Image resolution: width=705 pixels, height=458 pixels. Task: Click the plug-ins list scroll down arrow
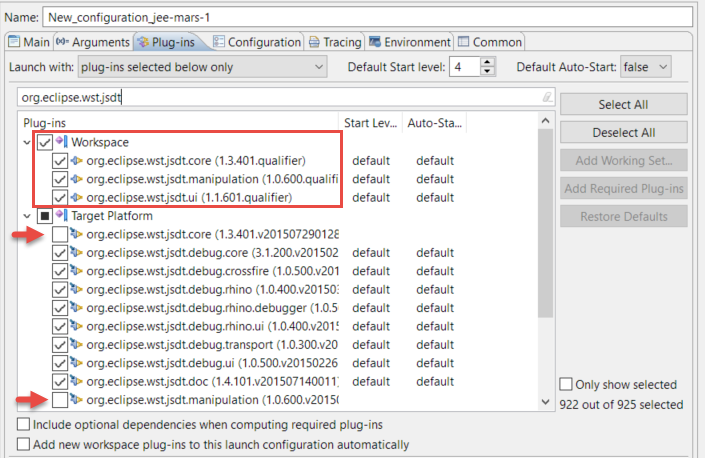click(x=545, y=402)
